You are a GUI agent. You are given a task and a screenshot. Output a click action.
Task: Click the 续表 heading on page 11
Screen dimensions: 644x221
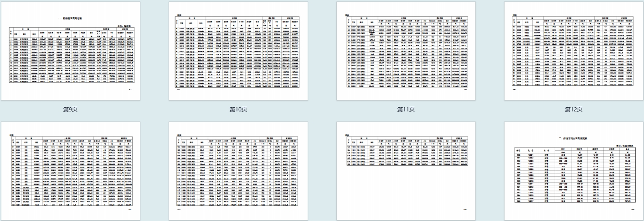[x=347, y=15]
